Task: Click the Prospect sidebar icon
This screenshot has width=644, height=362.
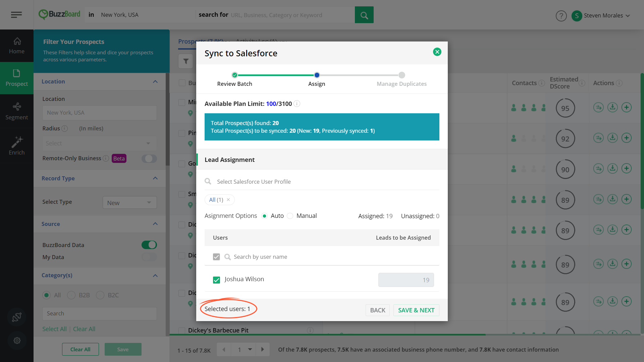Action: (16, 77)
